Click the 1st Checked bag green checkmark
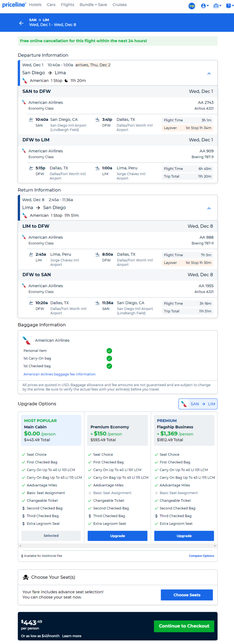The height and width of the screenshot is (644, 234). (109, 366)
